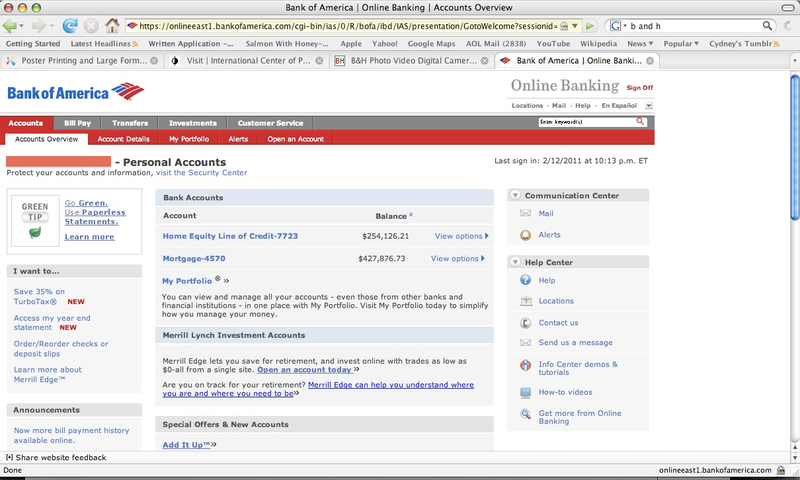This screenshot has width=800, height=480.
Task: Click the browser URL address field
Action: click(x=347, y=26)
